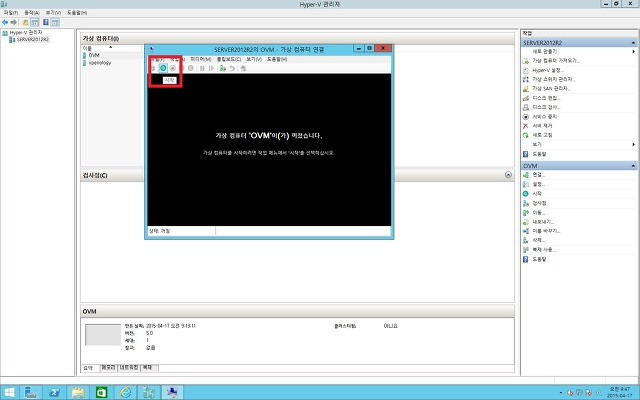Click 시작 action under OVM in actions pane
This screenshot has width=640, height=400.
537,193
